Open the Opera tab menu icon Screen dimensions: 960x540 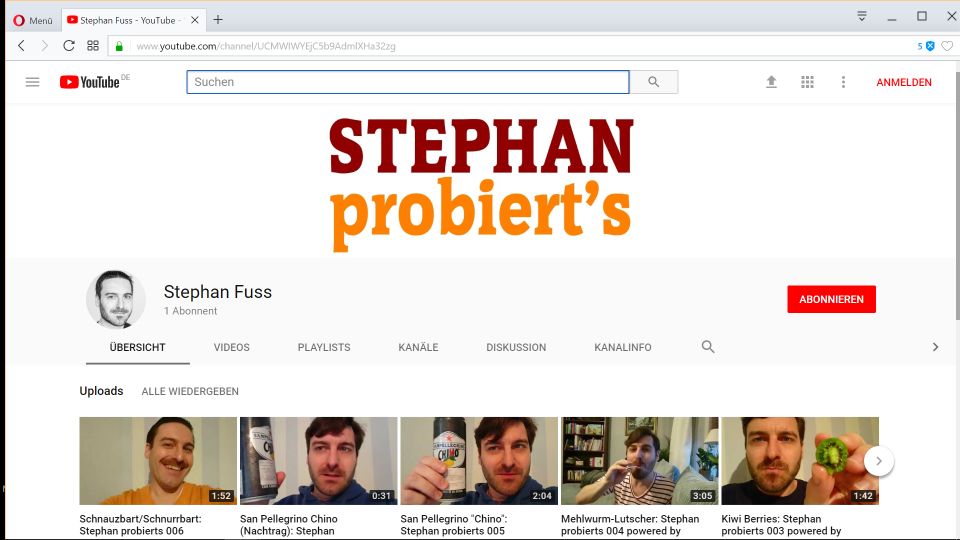point(861,17)
